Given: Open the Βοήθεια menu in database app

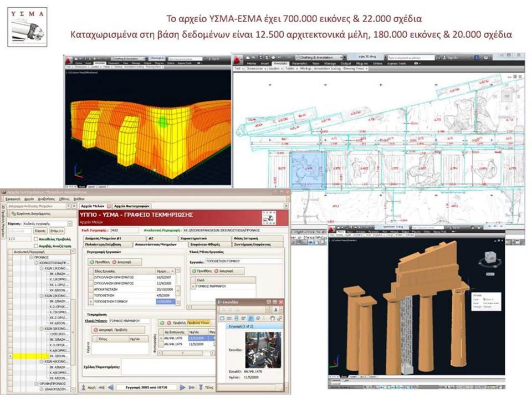Looking at the screenshot, I should (79, 199).
